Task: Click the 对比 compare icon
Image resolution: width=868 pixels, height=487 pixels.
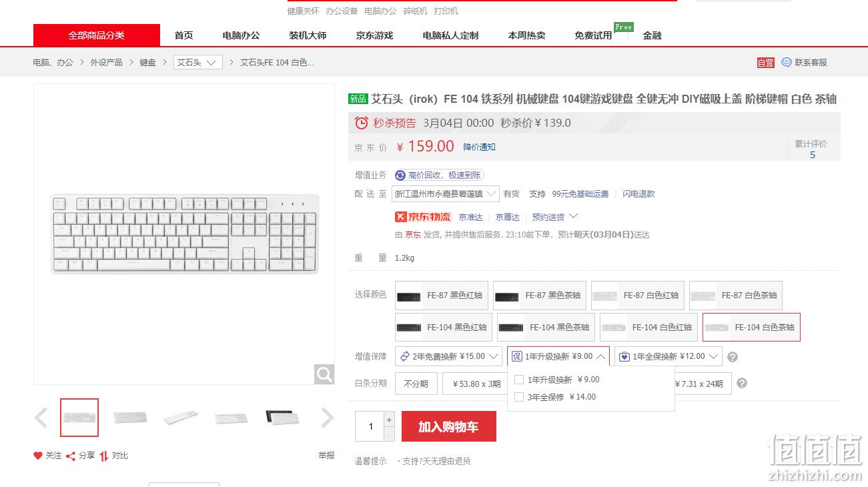Action: coord(104,456)
